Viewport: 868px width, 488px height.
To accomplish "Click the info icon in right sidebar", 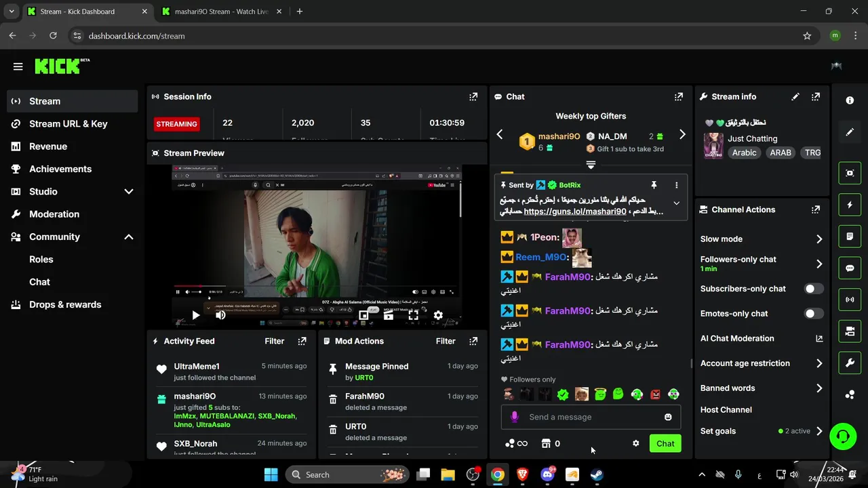I will (x=850, y=100).
